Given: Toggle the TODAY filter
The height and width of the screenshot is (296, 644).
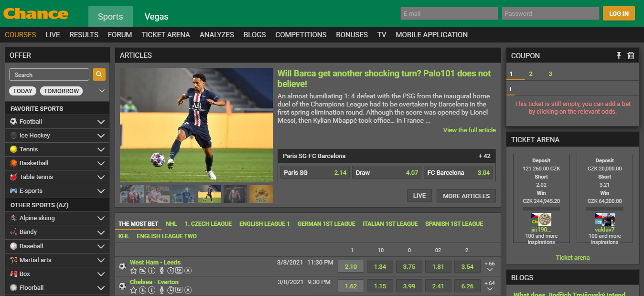Looking at the screenshot, I should click(x=22, y=91).
